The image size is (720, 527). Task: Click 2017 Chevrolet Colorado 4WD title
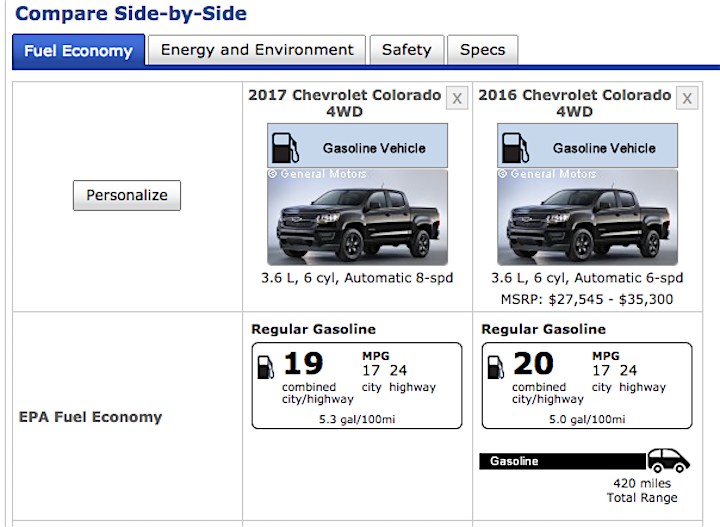345,103
